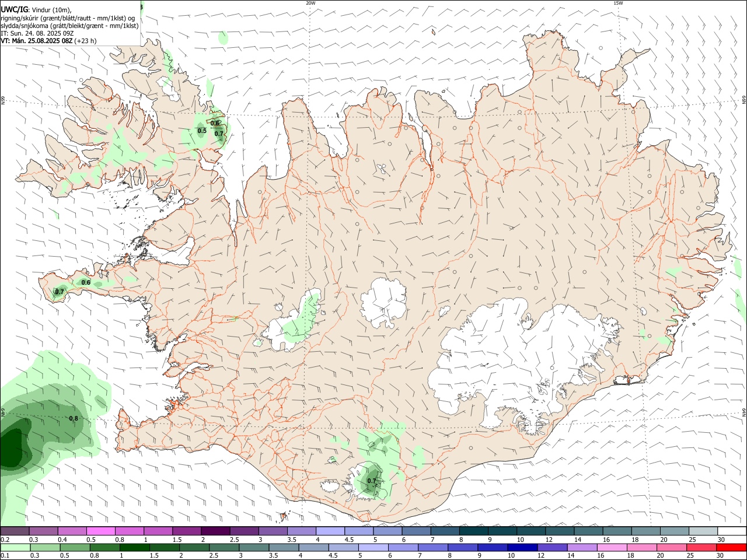
Task: Click the 'UWC/IG: Vindur (10m)' title text
Action: click(36, 10)
